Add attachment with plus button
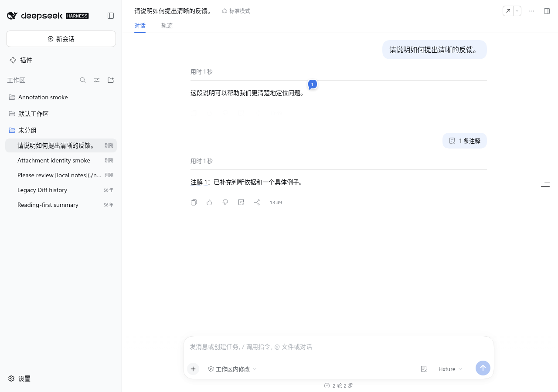 [193, 369]
